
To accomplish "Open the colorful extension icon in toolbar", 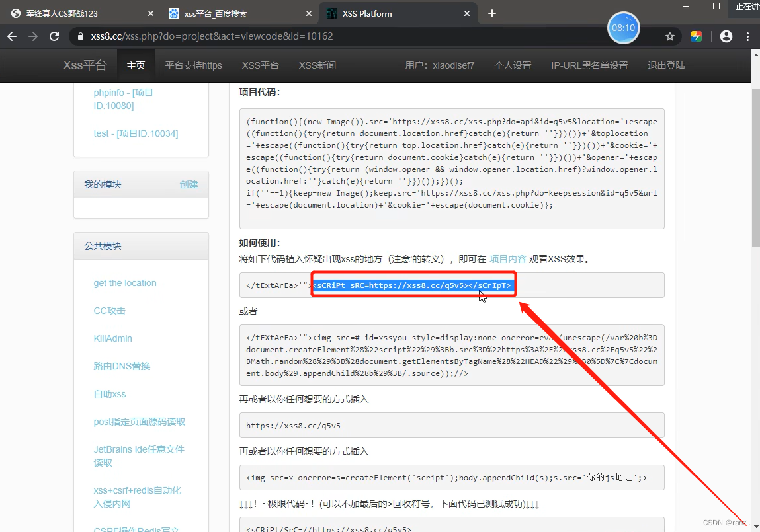I will 696,36.
